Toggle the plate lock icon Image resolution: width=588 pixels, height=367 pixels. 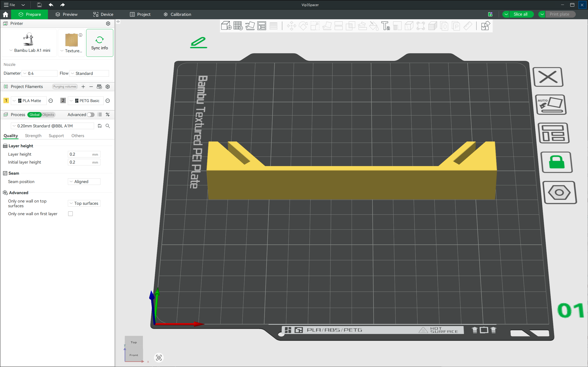pos(557,162)
